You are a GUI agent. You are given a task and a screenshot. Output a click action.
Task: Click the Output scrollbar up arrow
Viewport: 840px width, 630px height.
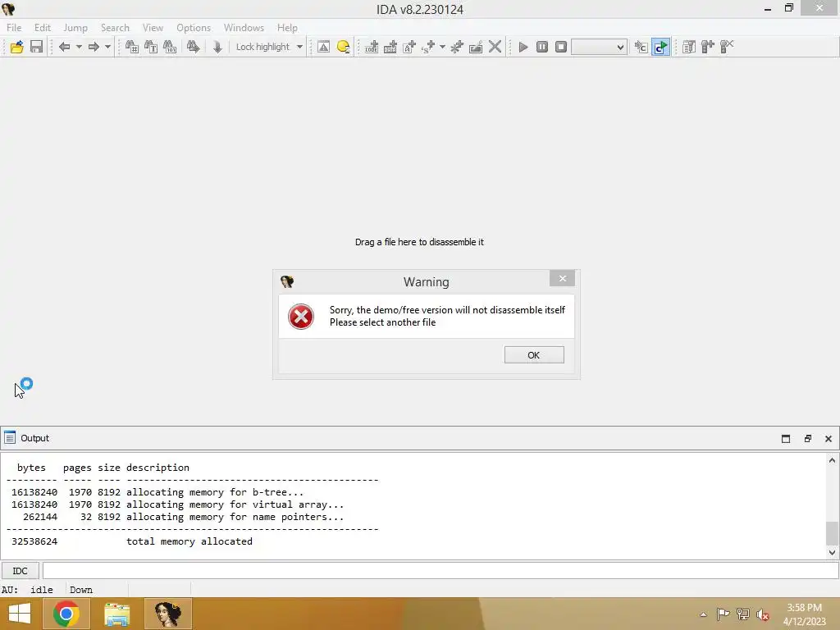[x=832, y=461]
